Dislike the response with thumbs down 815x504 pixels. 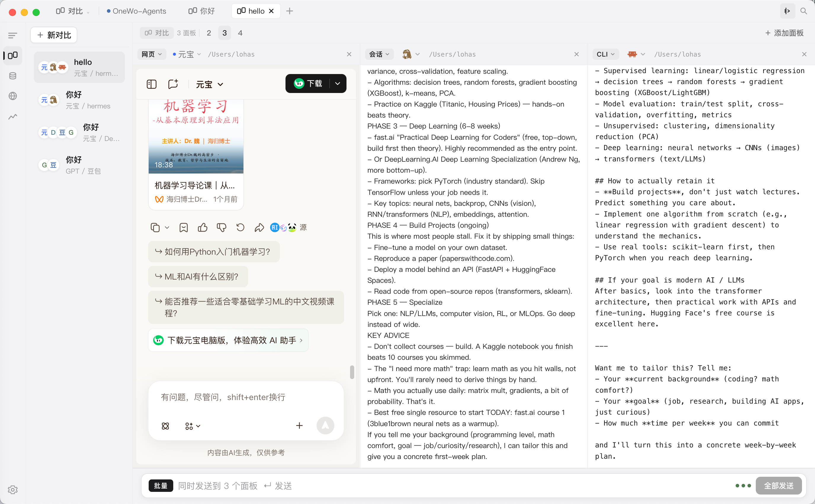(222, 227)
